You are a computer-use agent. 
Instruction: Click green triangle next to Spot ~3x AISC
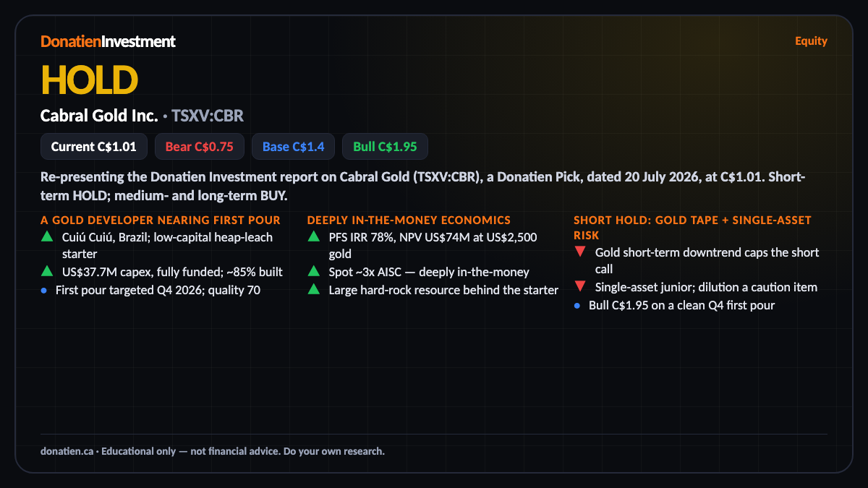[x=313, y=271]
